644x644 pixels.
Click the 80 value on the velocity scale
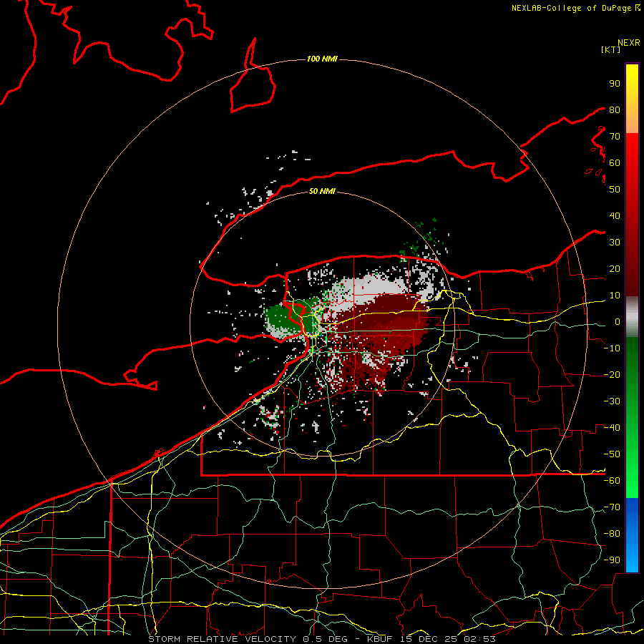tap(615, 109)
